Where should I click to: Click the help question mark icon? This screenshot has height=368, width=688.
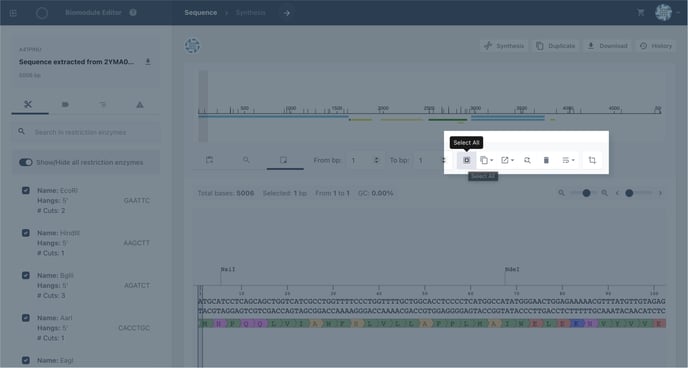(133, 12)
